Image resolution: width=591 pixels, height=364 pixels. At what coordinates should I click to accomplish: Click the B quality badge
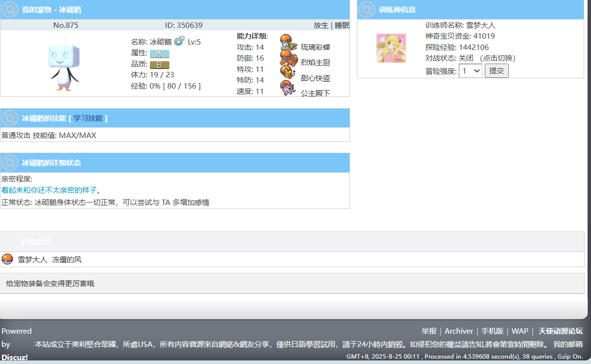(160, 65)
